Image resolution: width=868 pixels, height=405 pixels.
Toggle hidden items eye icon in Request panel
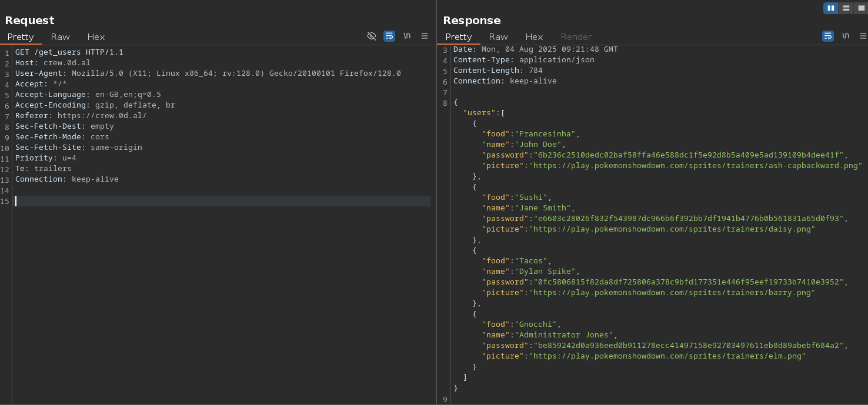coord(372,36)
